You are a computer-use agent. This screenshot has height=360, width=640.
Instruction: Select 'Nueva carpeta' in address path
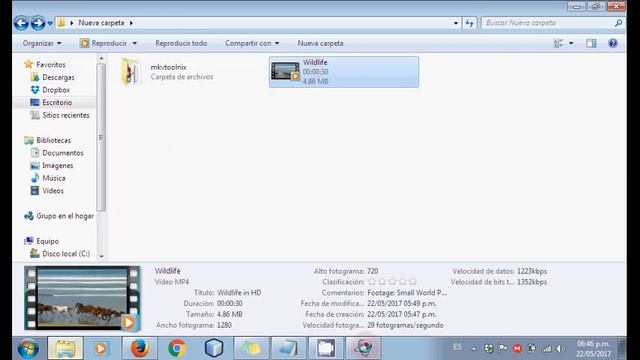point(101,23)
